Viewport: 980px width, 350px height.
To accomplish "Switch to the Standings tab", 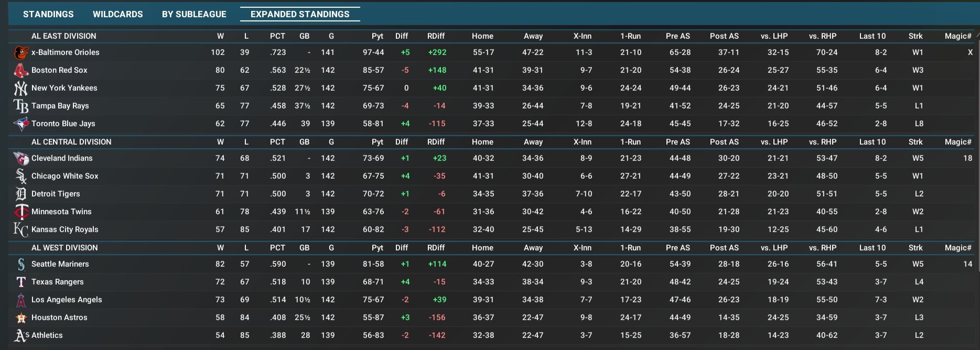I will pyautogui.click(x=48, y=14).
